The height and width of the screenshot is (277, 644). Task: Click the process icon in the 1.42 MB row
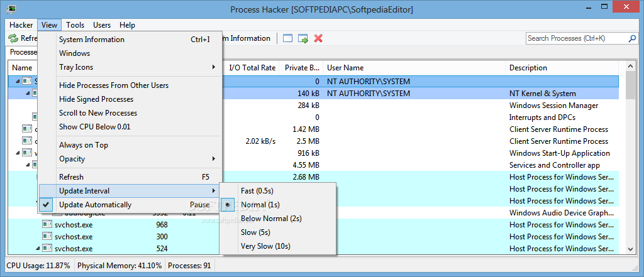point(27,129)
